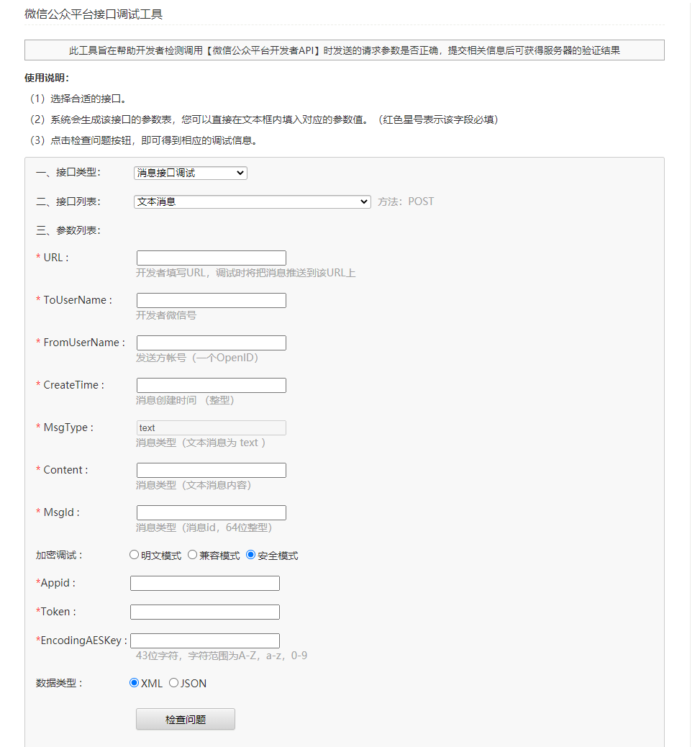Click the hint 消息类型（消息id，64位整型）
700x747 pixels.
coord(204,528)
